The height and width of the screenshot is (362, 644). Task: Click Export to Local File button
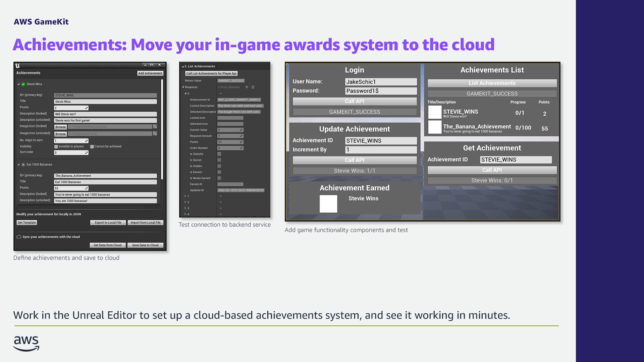[x=108, y=223]
